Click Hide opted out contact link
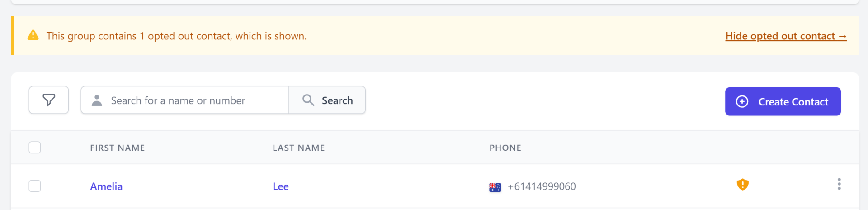This screenshot has width=868, height=210. pyautogui.click(x=786, y=36)
